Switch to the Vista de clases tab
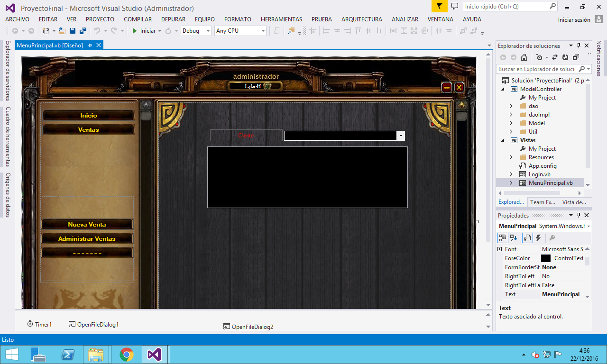Image resolution: width=607 pixels, height=364 pixels. [x=574, y=202]
